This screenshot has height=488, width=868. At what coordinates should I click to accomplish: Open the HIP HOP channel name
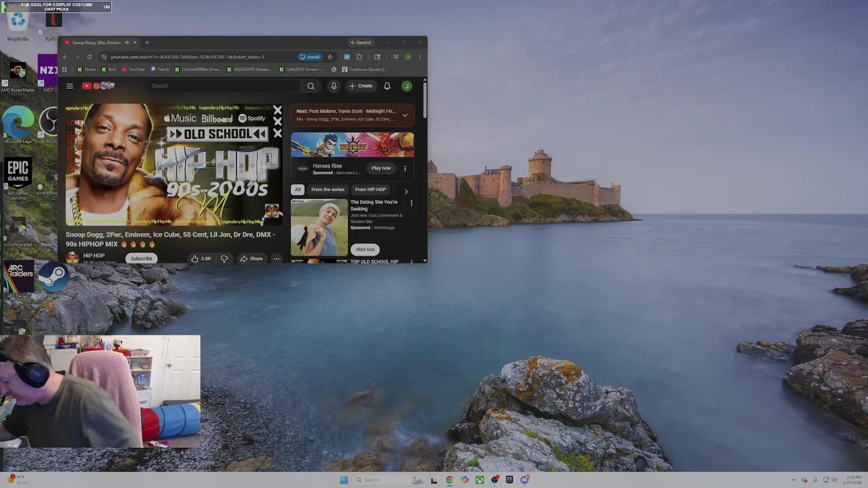tap(94, 256)
